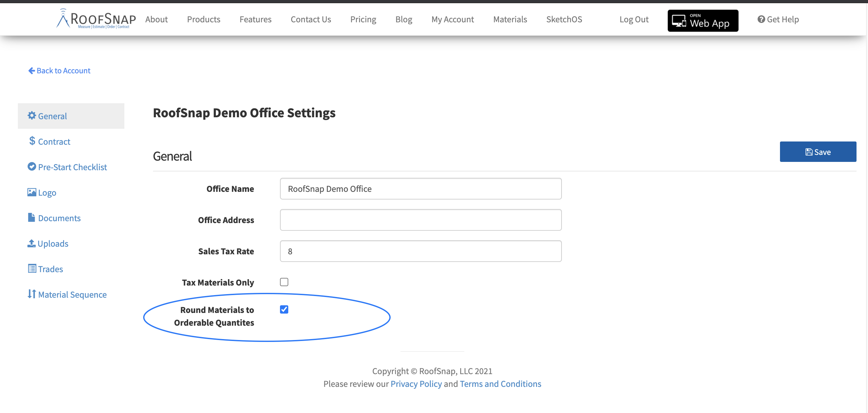Image resolution: width=868 pixels, height=413 pixels.
Task: Open the About menu item
Action: coord(156,19)
